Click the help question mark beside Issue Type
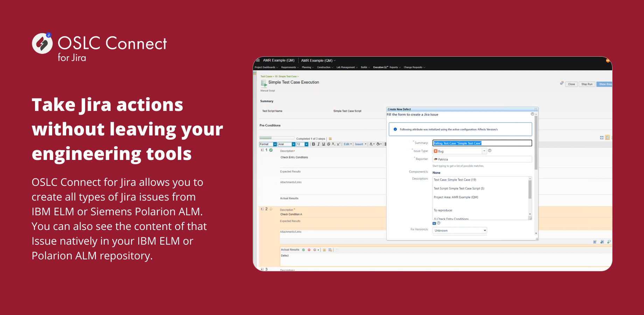Screen dimensions: 644x315 pyautogui.click(x=489, y=151)
